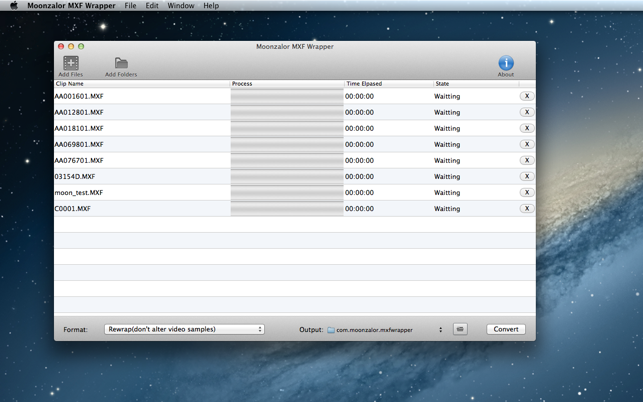
Task: Click the Add Folders toolbar icon
Action: point(121,63)
